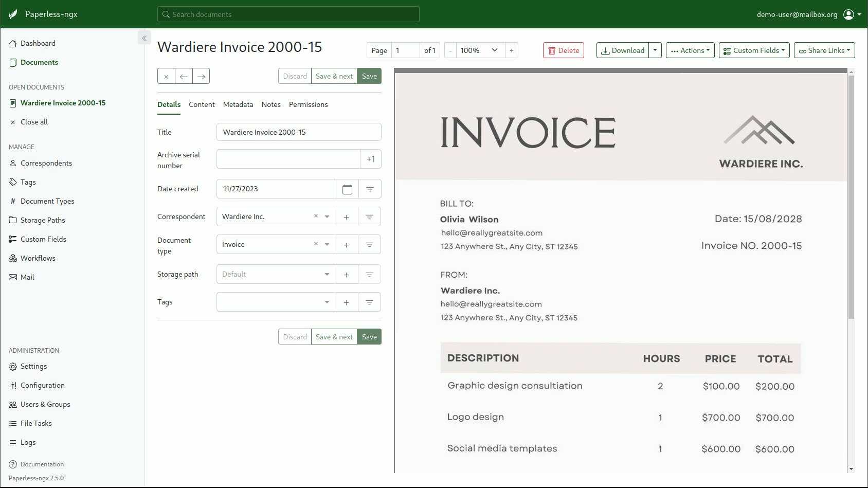Image resolution: width=868 pixels, height=488 pixels.
Task: Clear the Wardiere Inc. correspondent with the X
Action: [316, 216]
